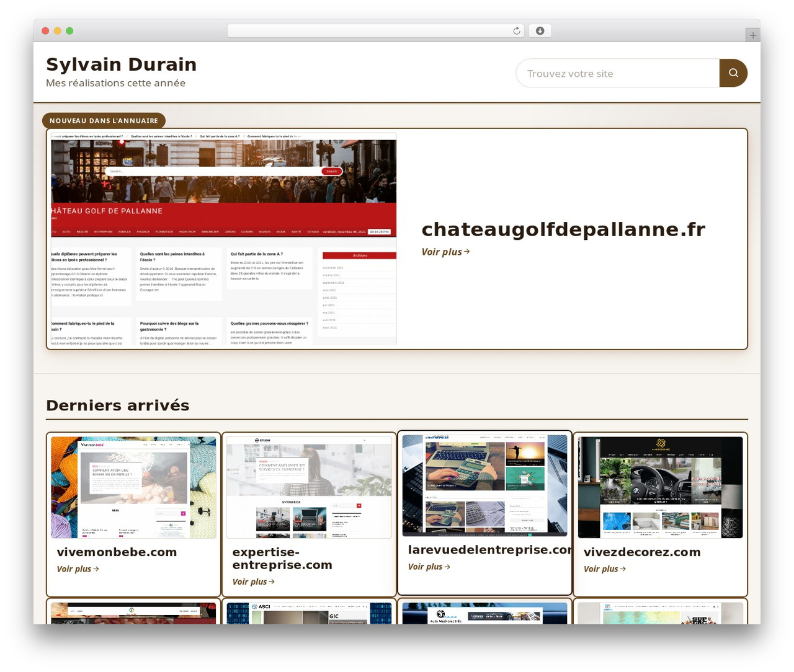The width and height of the screenshot is (794, 672).
Task: Focus the 'Trouvez votre site' search field
Action: click(618, 73)
